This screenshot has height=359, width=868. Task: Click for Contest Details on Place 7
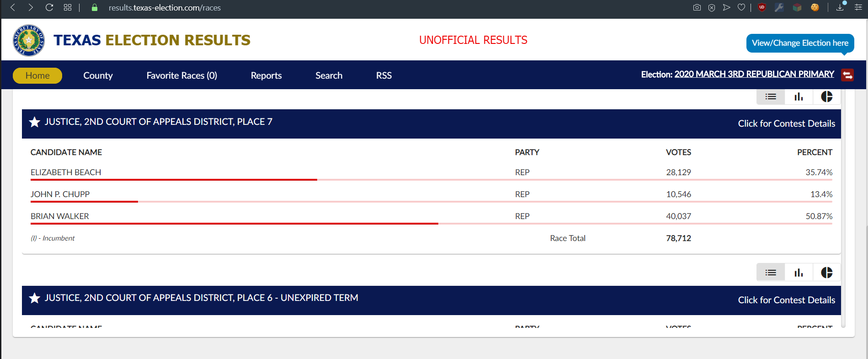786,123
